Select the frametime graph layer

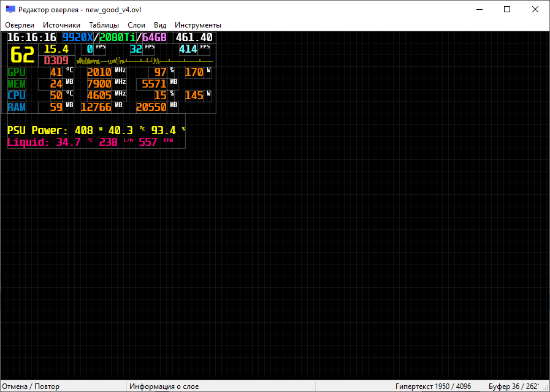145,61
